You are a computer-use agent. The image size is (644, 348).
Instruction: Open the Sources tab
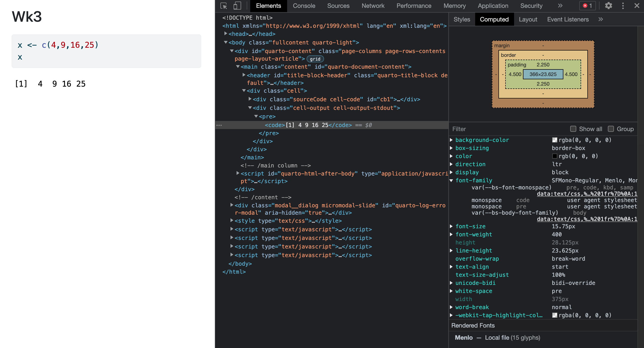click(338, 6)
